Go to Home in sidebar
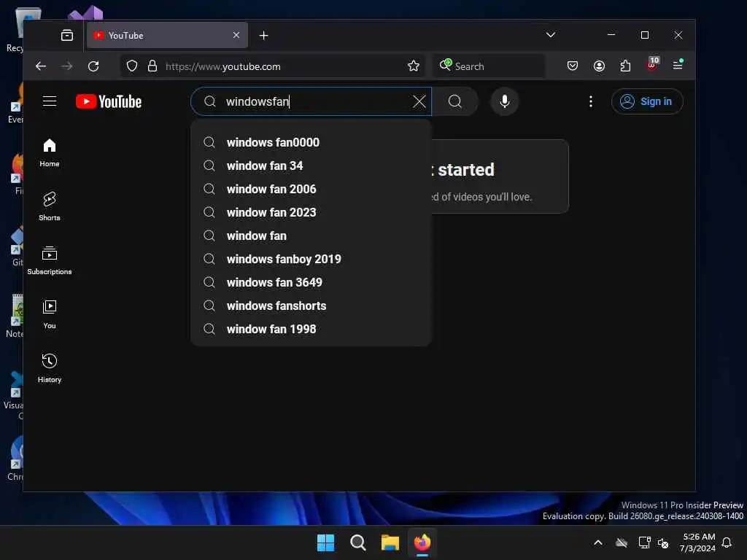 point(50,153)
